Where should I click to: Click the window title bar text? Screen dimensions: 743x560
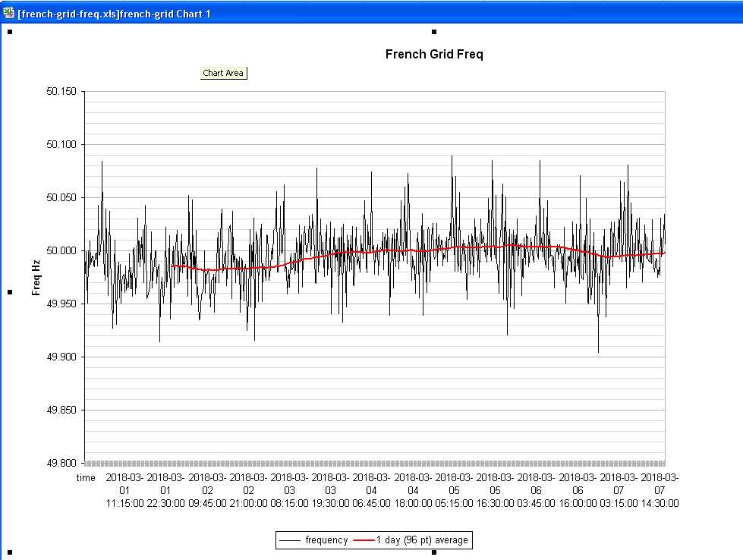[x=114, y=13]
